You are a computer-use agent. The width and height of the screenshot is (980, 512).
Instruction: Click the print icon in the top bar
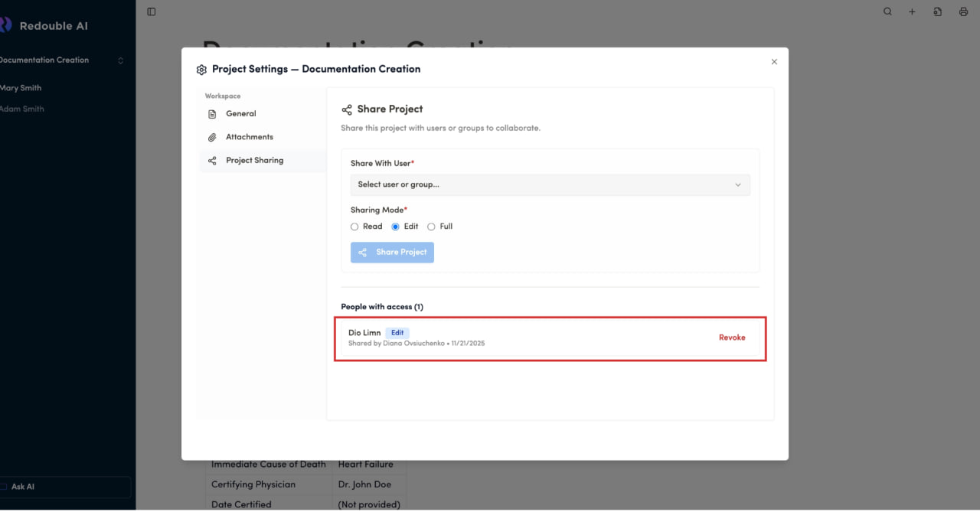963,11
